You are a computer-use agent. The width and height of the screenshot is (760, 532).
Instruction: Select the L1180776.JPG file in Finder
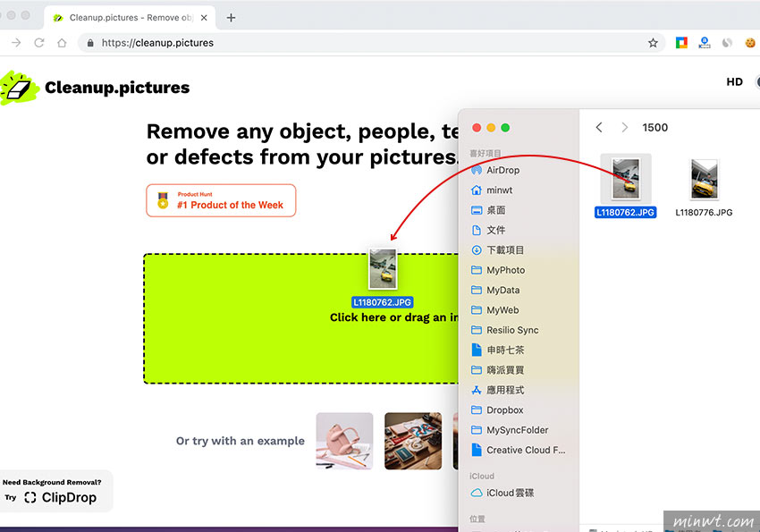705,180
